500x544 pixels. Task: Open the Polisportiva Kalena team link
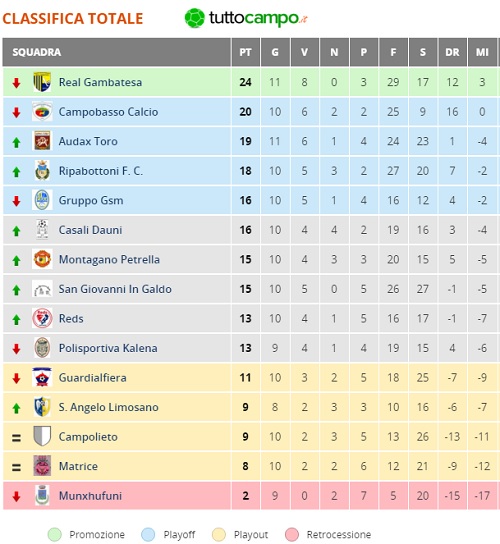[x=108, y=348]
